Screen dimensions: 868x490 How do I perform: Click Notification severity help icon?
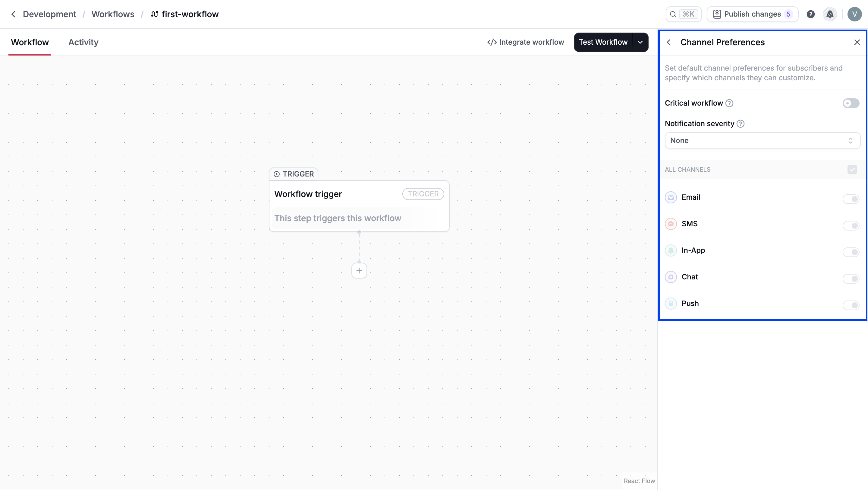740,124
